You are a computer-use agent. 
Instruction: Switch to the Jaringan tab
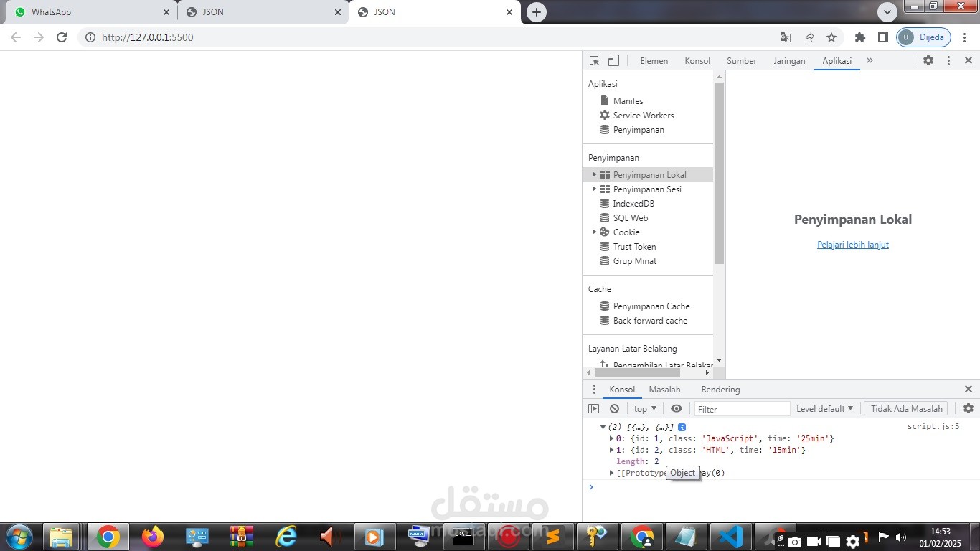tap(789, 61)
